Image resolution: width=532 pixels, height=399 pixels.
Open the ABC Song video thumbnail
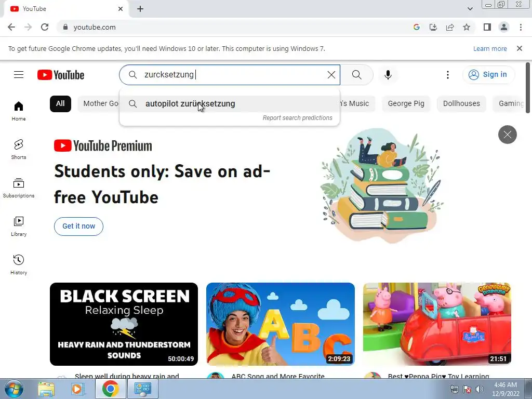280,324
